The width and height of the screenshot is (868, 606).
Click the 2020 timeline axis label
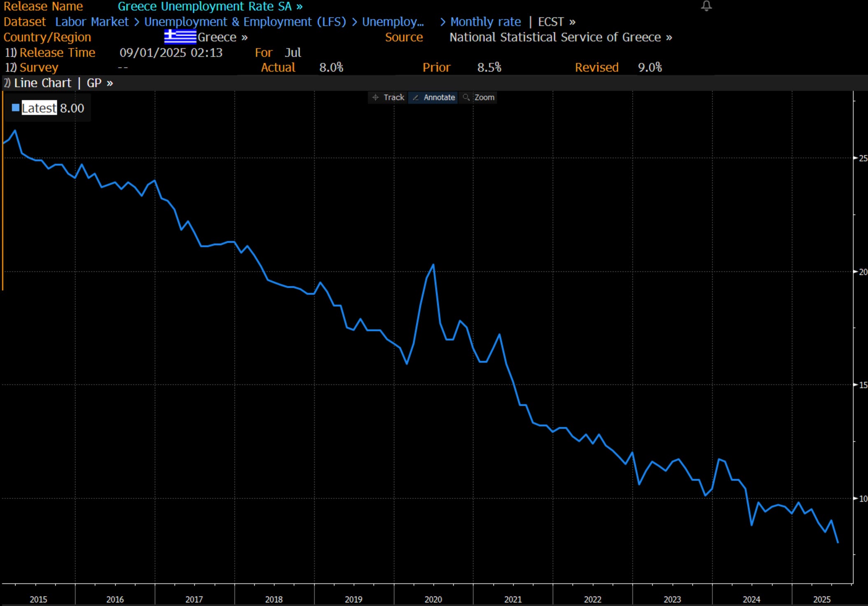(x=433, y=599)
